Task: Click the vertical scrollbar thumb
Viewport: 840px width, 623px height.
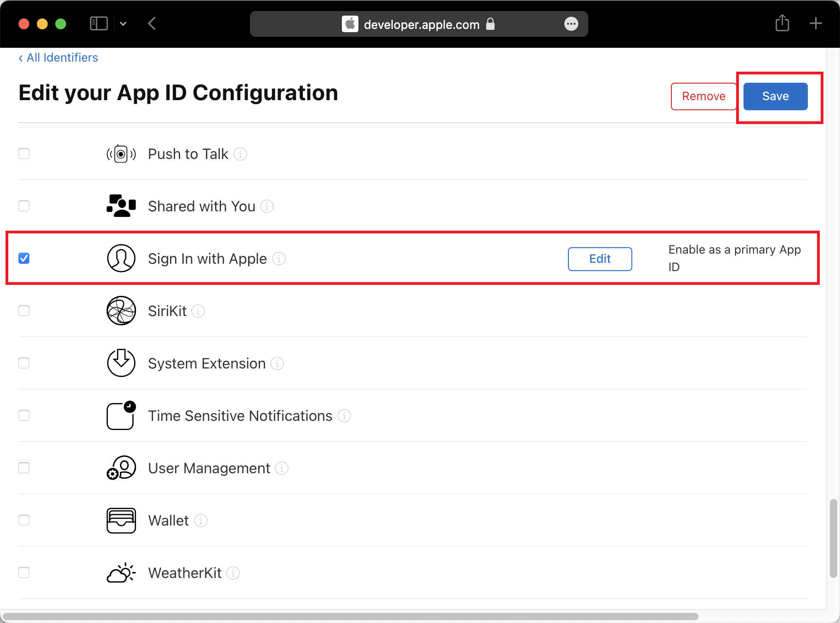Action: point(834,538)
